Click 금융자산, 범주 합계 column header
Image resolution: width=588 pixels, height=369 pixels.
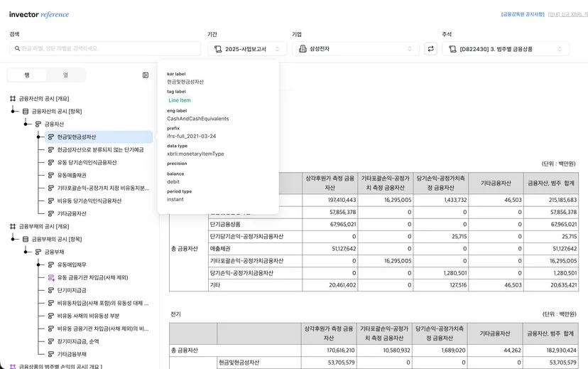point(551,183)
